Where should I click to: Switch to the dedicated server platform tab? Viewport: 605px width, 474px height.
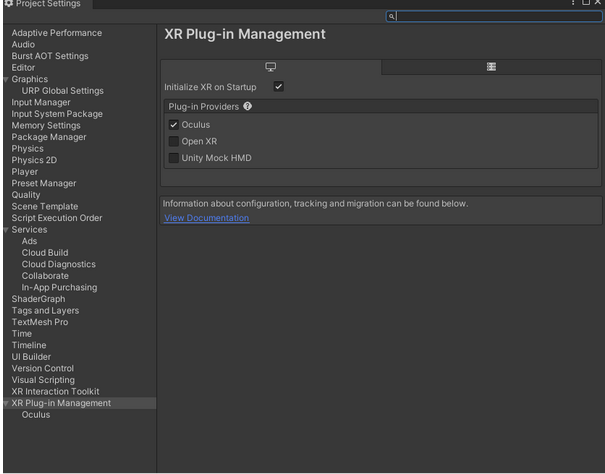(491, 67)
